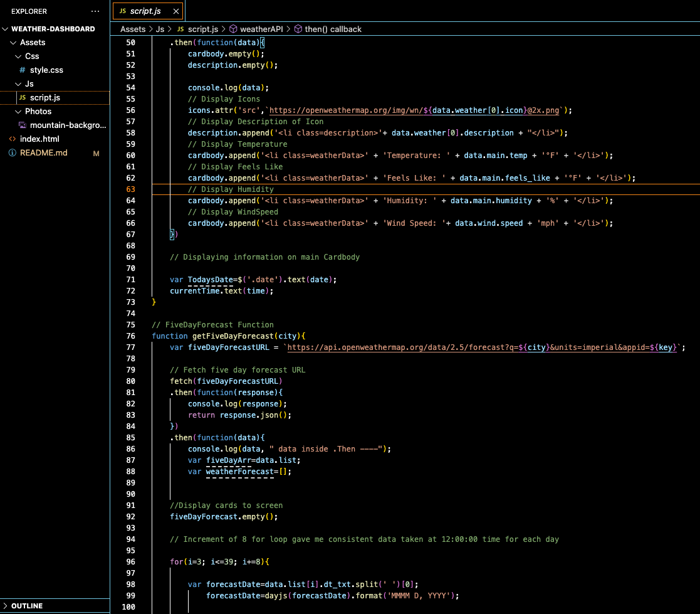Select the script.js breadcrumb segment
Screen dimensions: 700x614
pyautogui.click(x=203, y=29)
